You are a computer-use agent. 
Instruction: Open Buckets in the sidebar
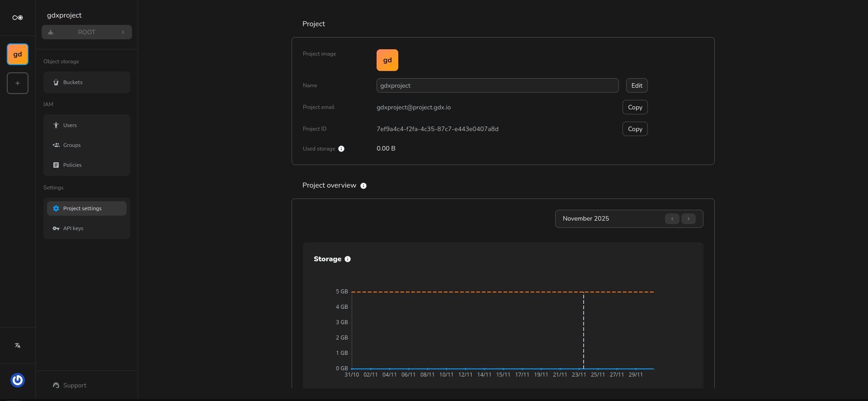point(73,82)
